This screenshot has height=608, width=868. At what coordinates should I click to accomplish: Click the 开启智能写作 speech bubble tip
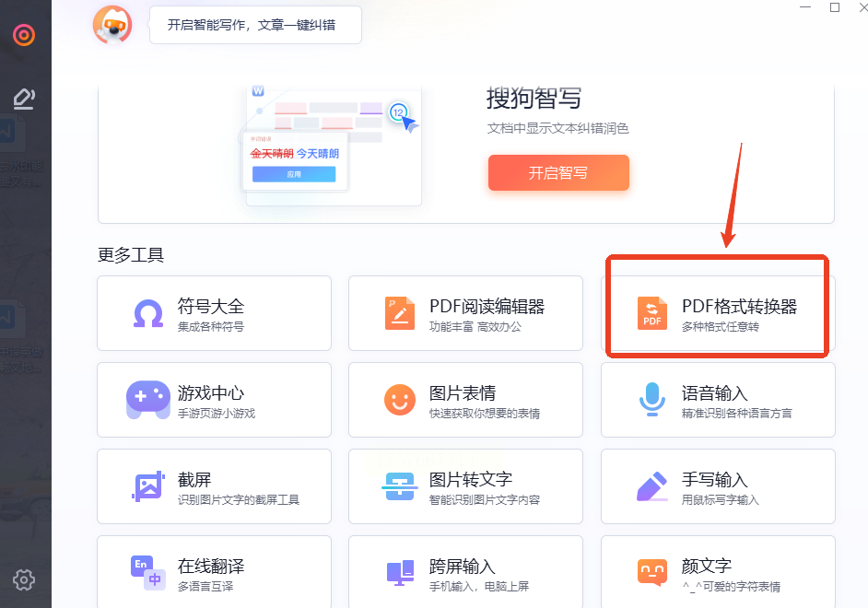255,25
